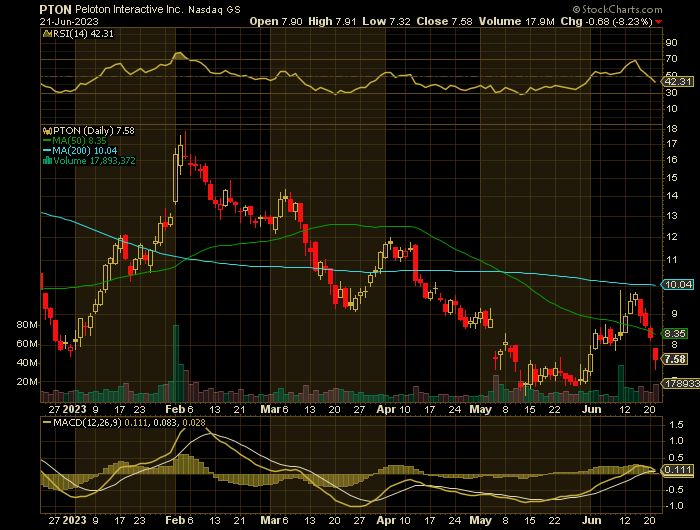The width and height of the screenshot is (700, 530).
Task: Click the Low 7.32 value
Action: pos(386,21)
